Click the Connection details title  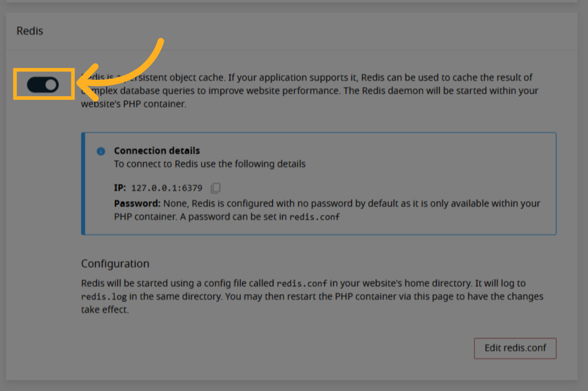coord(157,151)
